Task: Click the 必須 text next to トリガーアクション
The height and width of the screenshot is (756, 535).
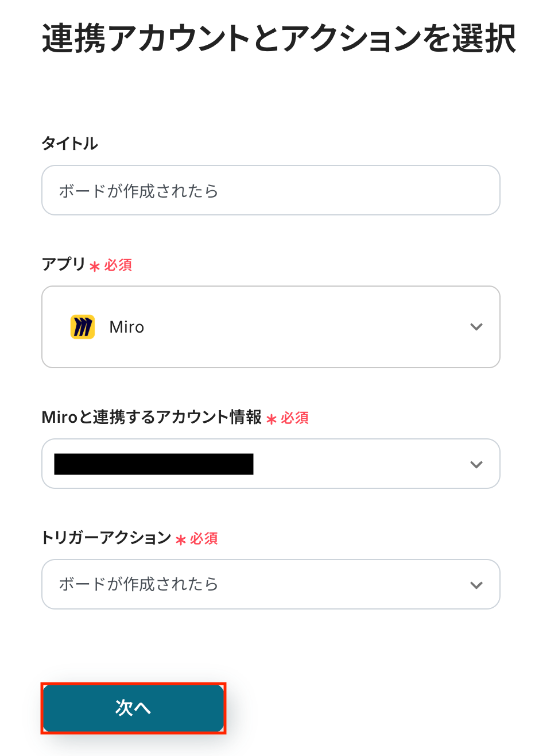Action: tap(204, 539)
